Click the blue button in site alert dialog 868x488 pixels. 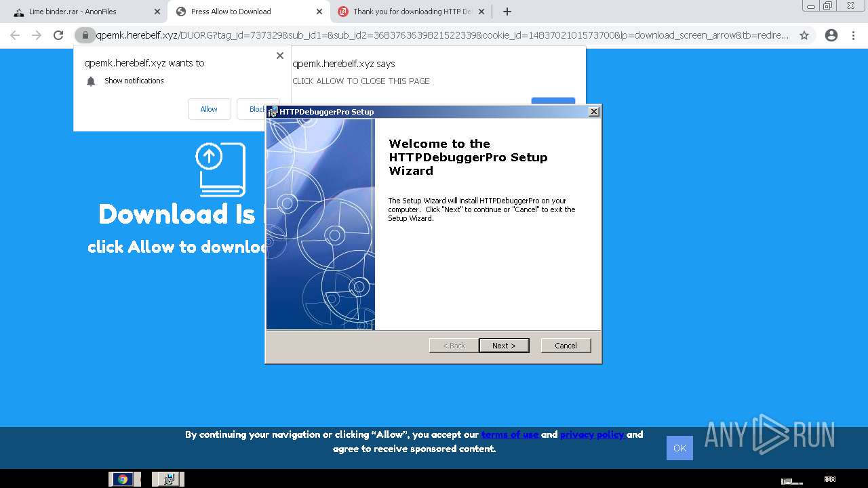[553, 102]
